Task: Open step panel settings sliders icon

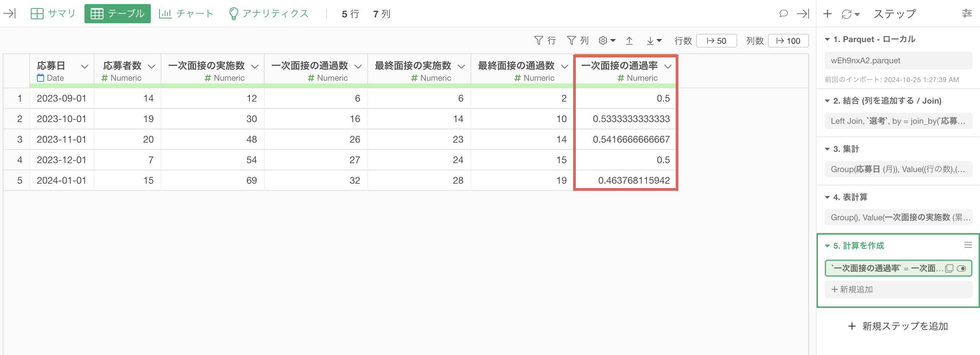Action: 967,14
